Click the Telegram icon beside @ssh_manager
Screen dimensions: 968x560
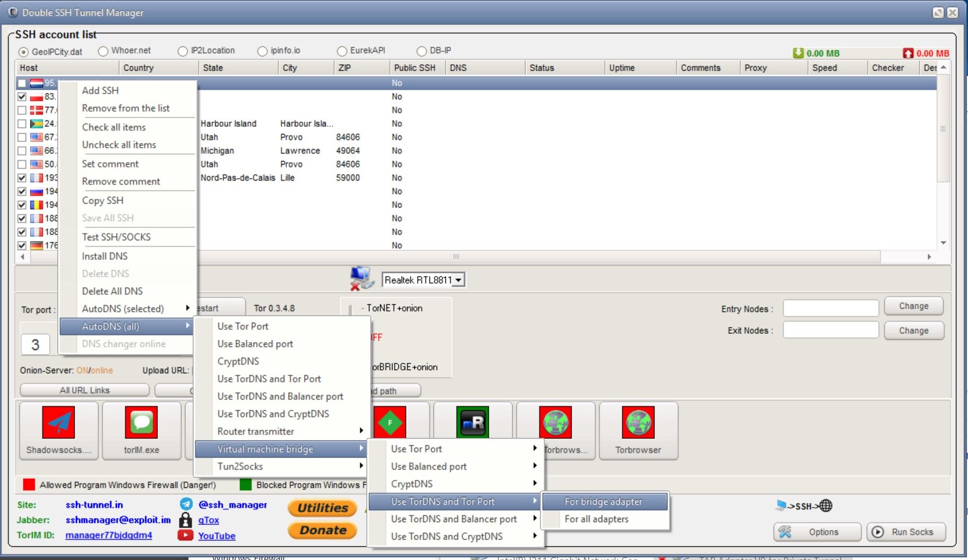pos(186,504)
